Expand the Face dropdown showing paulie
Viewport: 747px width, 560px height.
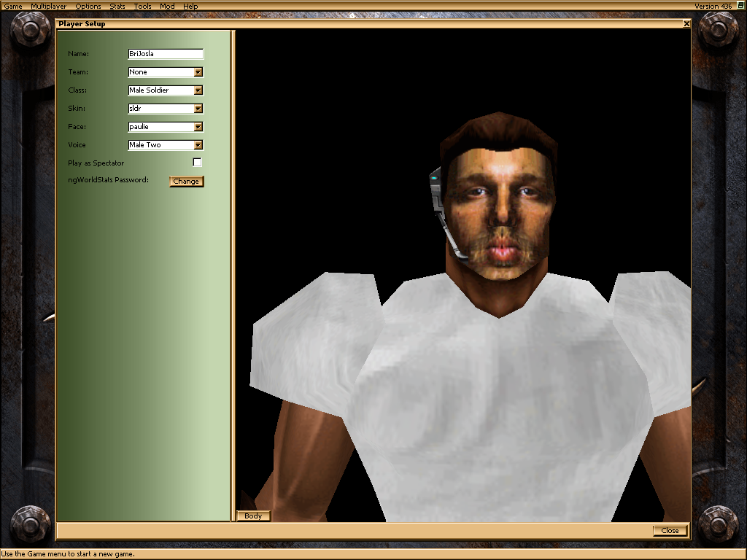(198, 127)
